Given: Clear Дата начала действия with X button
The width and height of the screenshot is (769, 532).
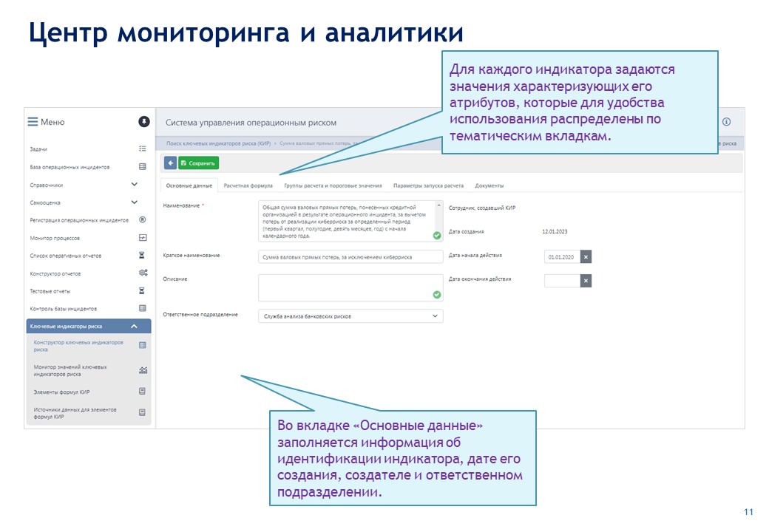Looking at the screenshot, I should [586, 256].
